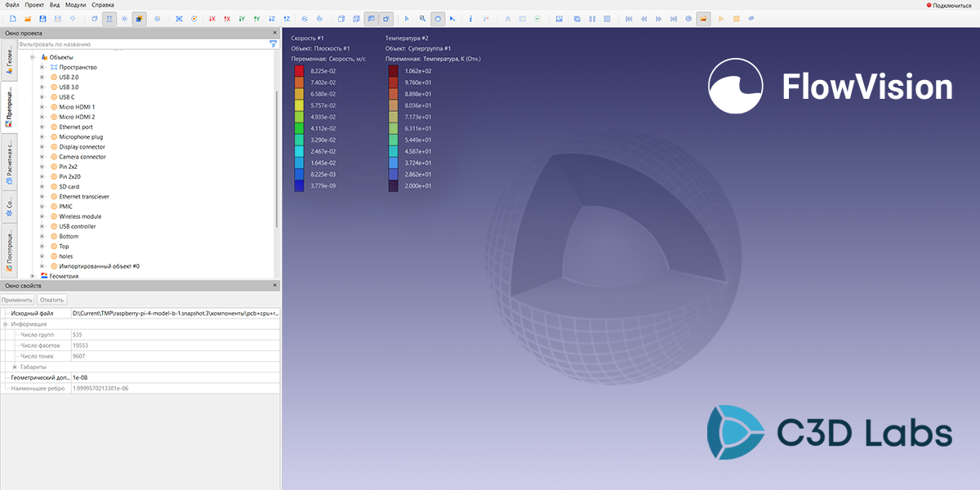Create a new project with the blank page icon
This screenshot has height=490, width=980.
(13, 18)
